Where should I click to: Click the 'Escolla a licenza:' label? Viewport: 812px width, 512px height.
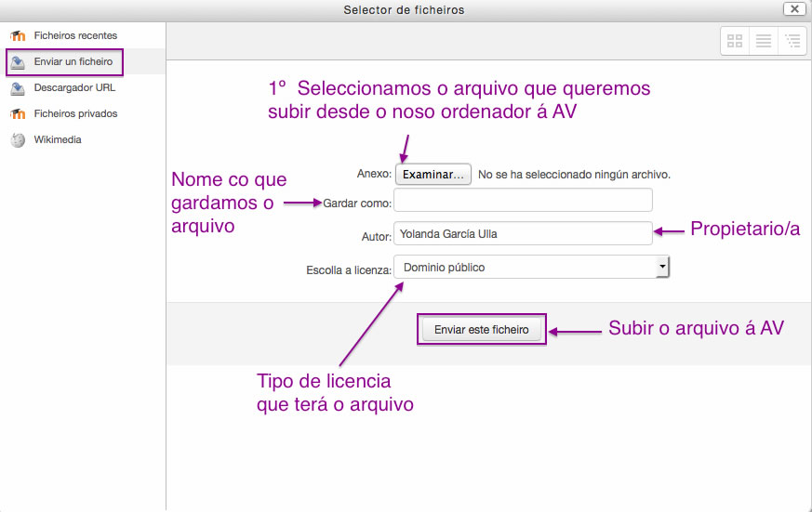(349, 270)
